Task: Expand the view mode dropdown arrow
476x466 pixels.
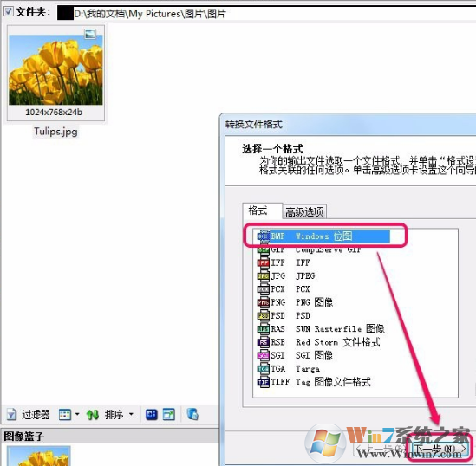Action: click(x=77, y=414)
